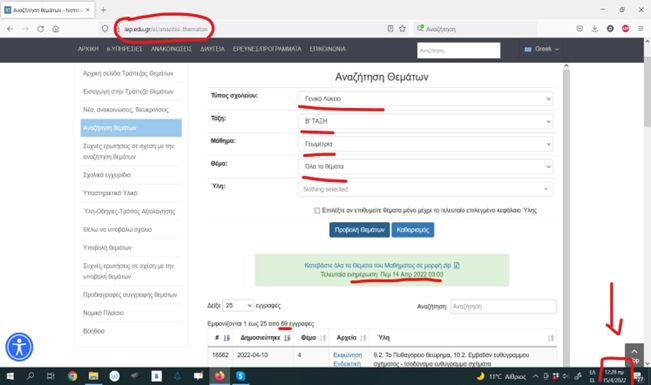Open File Explorer from the taskbar
This screenshot has width=651, height=385.
pos(93,376)
